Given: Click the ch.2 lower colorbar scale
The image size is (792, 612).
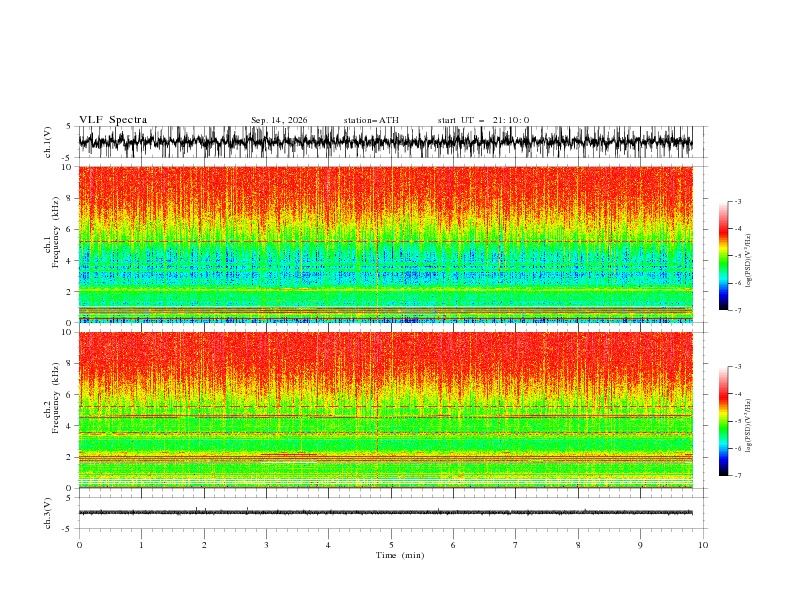Looking at the screenshot, I should 723,421.
